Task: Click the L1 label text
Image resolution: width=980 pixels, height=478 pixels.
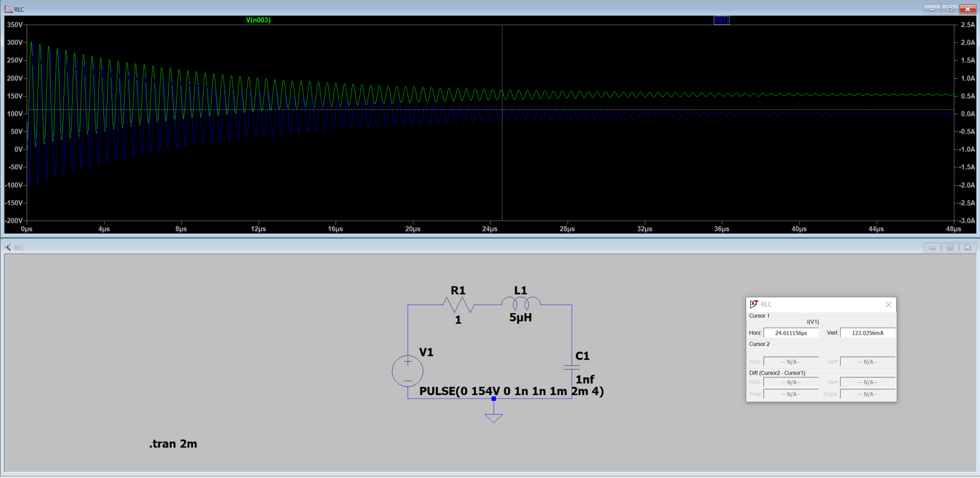Action: (521, 290)
